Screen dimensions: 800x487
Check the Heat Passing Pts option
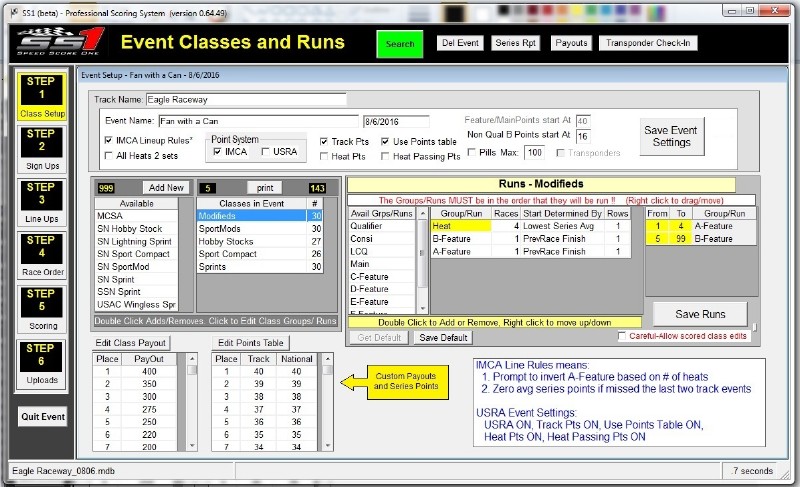385,156
